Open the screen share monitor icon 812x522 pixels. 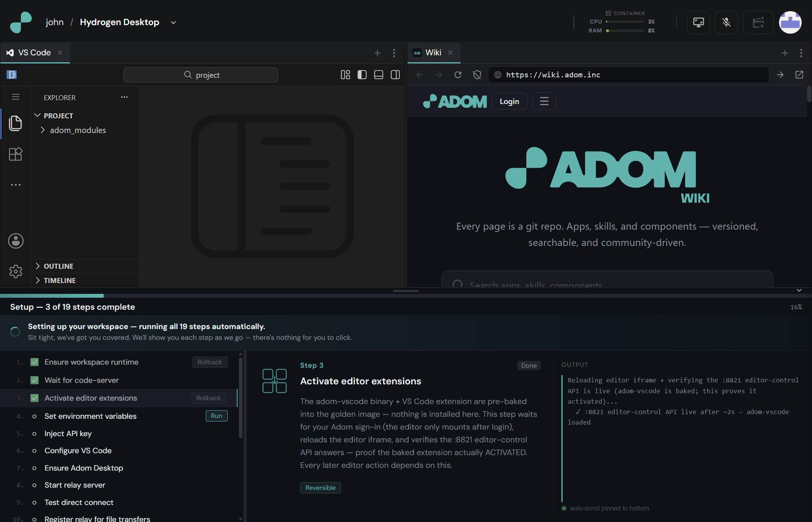(x=698, y=22)
